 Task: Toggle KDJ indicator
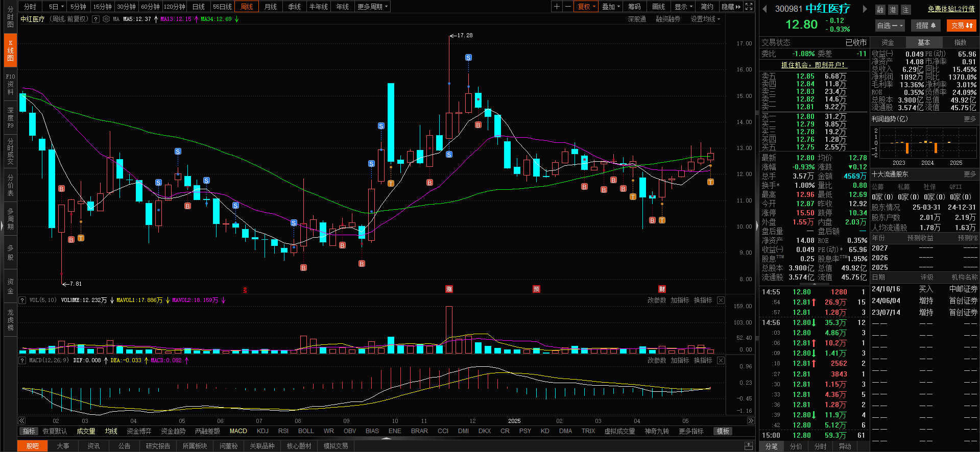pyautogui.click(x=262, y=431)
